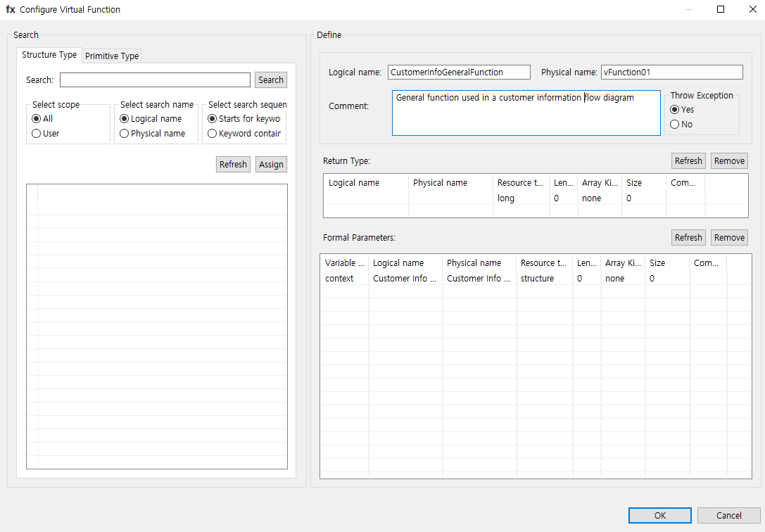This screenshot has height=532, width=765.
Task: Remove the selected Formal Parameter
Action: [x=729, y=238]
